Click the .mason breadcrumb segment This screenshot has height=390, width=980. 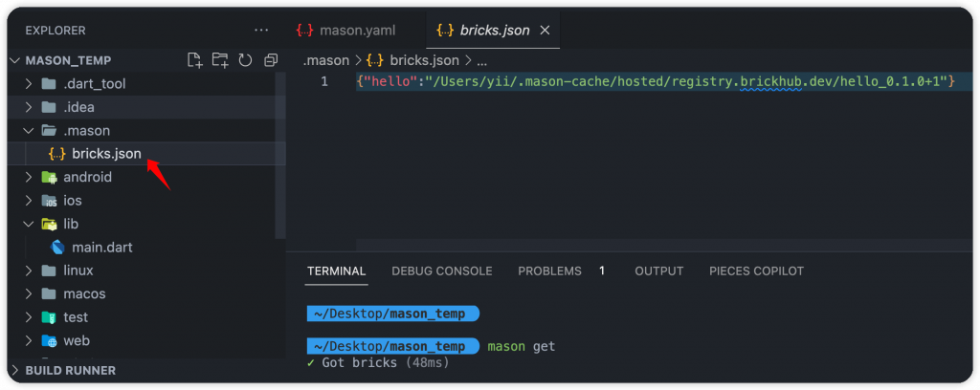(x=326, y=60)
